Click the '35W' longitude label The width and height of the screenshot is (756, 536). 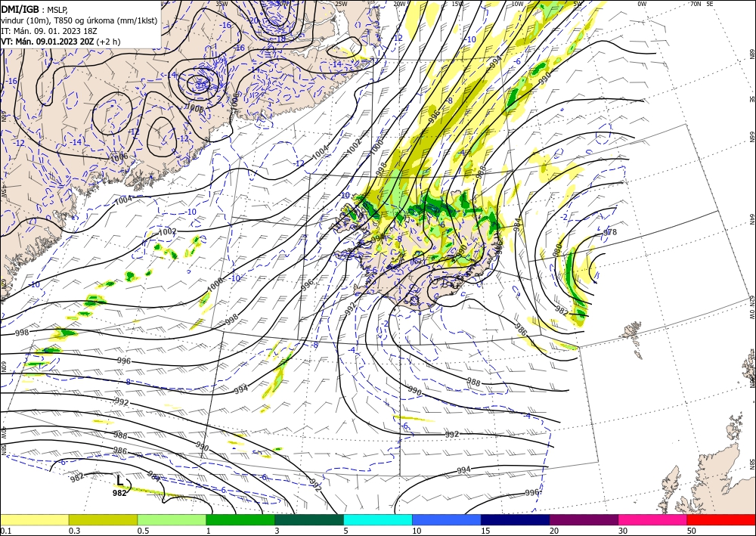point(222,4)
